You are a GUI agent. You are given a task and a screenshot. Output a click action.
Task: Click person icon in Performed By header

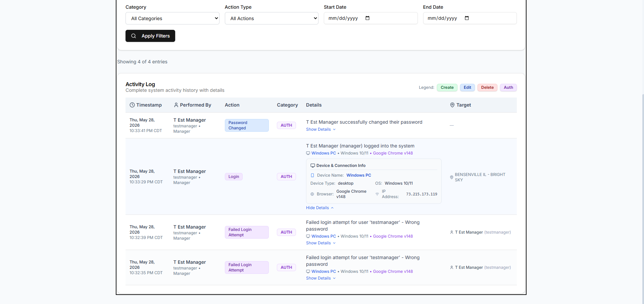coord(176,105)
